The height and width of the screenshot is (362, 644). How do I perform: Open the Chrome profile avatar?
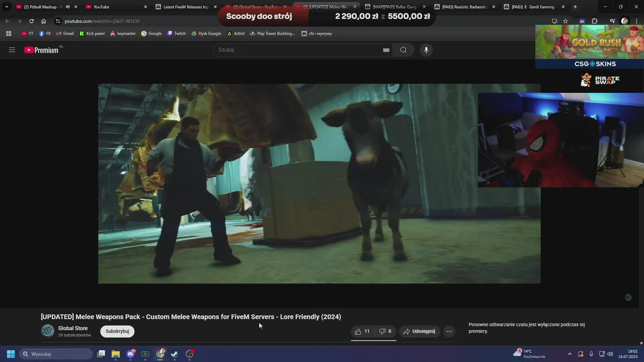(624, 21)
